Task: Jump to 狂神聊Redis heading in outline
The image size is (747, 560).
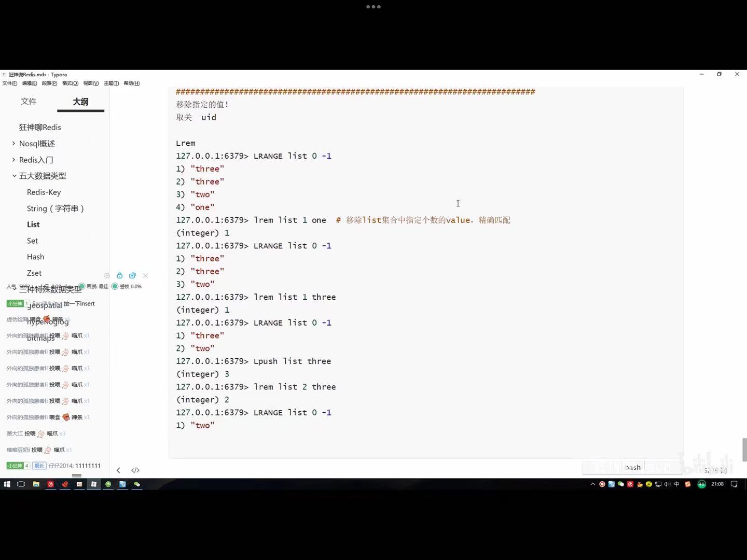Action: point(40,127)
